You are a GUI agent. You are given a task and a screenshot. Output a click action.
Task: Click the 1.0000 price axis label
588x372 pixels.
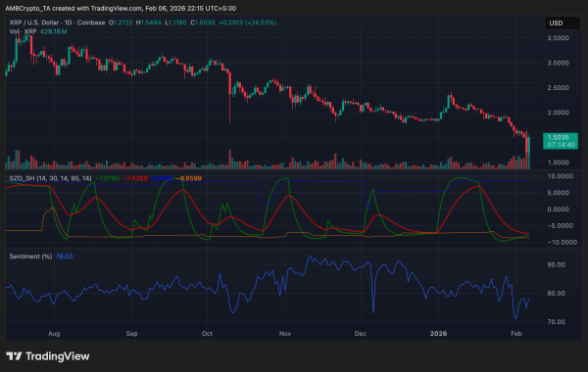(x=558, y=163)
